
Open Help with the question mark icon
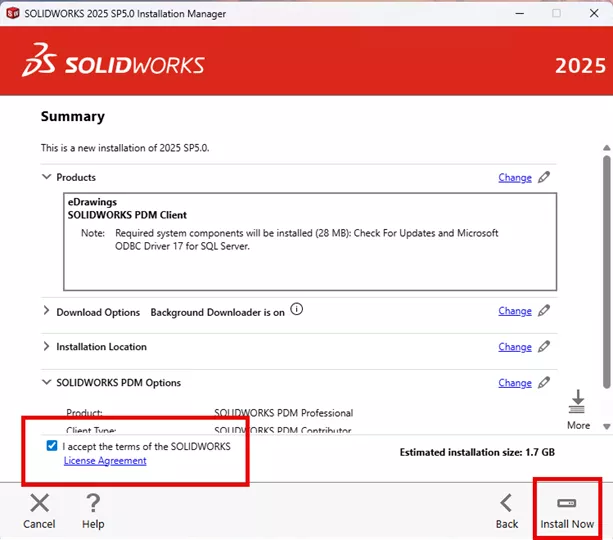[x=93, y=503]
